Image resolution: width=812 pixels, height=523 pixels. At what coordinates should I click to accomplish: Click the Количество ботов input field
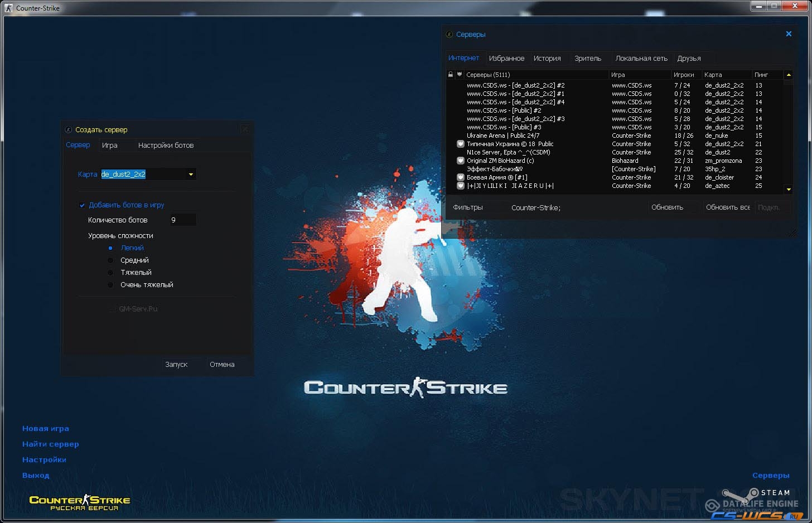coord(182,220)
